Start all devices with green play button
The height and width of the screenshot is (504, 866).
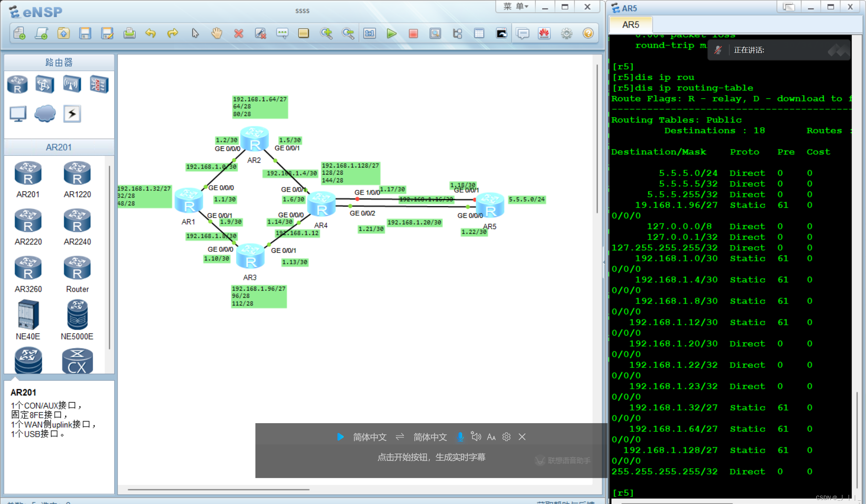(391, 33)
